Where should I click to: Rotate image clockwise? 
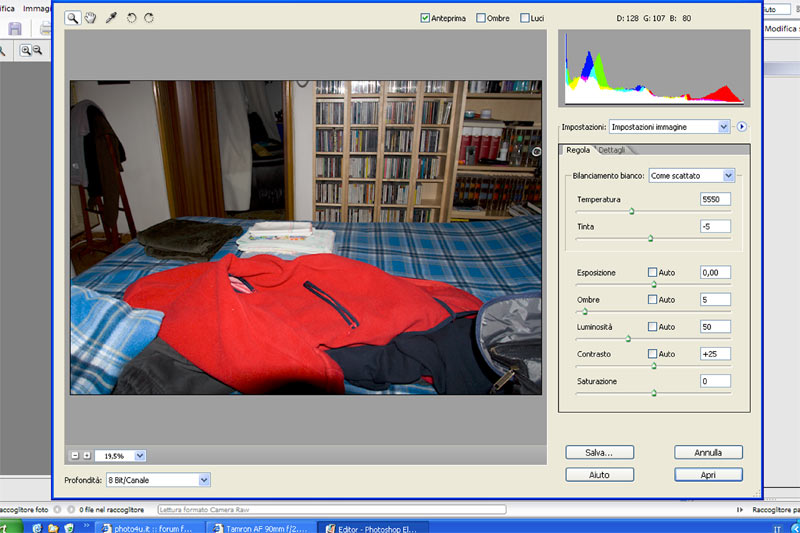[x=149, y=18]
